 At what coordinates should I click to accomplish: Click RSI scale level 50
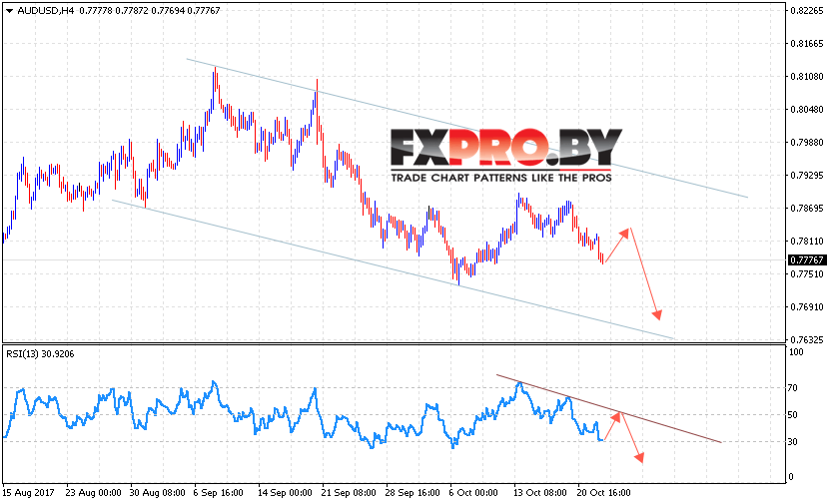(x=792, y=415)
